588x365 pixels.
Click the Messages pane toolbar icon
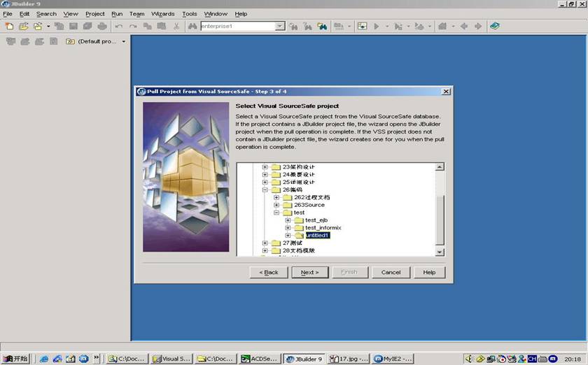tap(362, 27)
